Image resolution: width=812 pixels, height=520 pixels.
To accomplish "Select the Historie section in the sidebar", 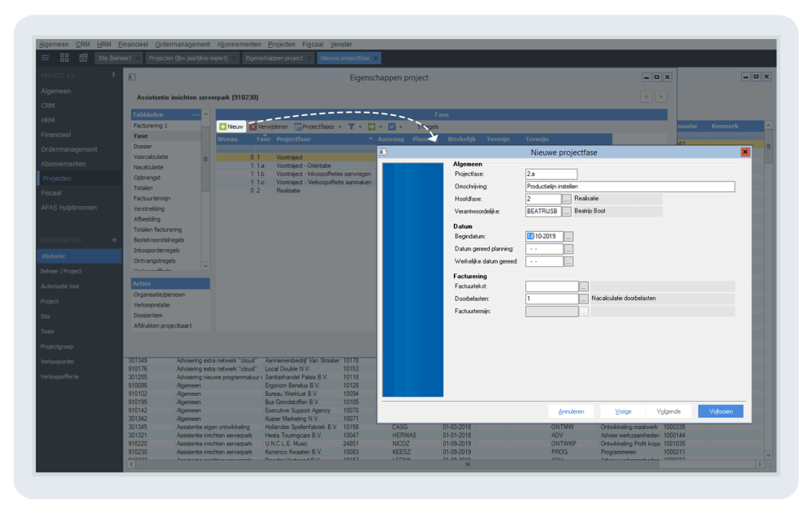I will tap(80, 256).
